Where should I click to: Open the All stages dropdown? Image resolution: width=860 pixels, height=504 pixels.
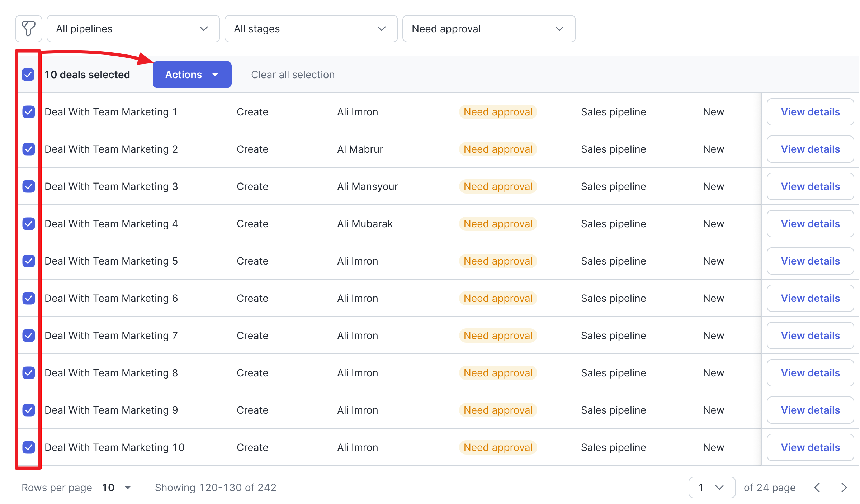tap(311, 29)
